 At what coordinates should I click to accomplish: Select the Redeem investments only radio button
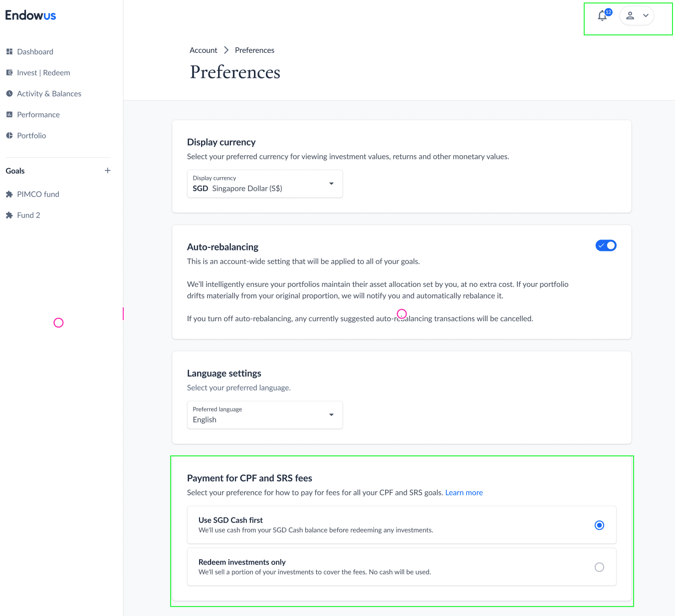point(599,567)
